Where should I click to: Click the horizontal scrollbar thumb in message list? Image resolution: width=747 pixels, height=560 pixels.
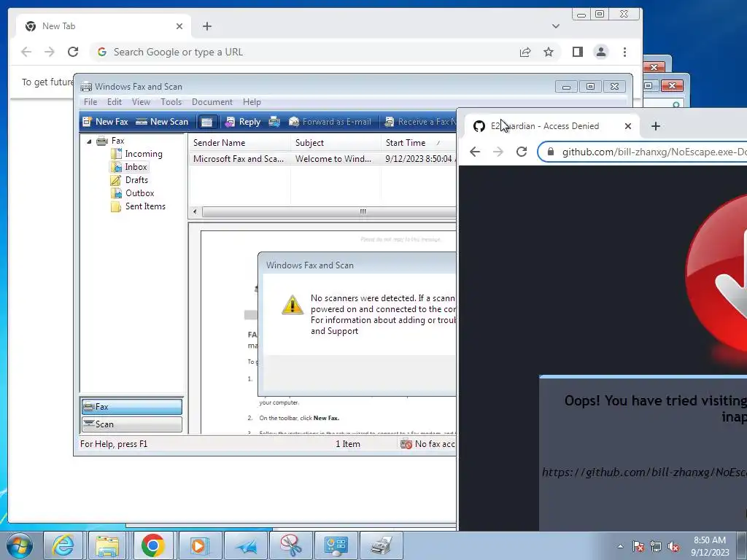[330, 211]
